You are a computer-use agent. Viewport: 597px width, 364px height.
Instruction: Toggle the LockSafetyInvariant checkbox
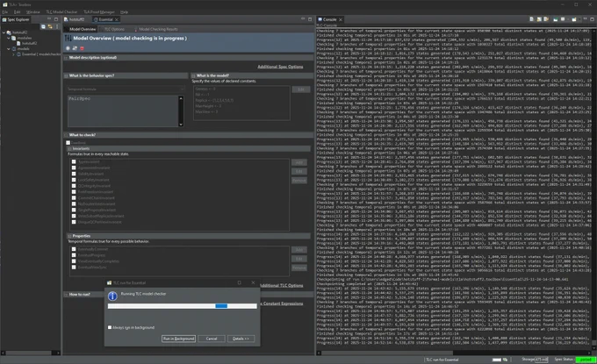tap(74, 180)
